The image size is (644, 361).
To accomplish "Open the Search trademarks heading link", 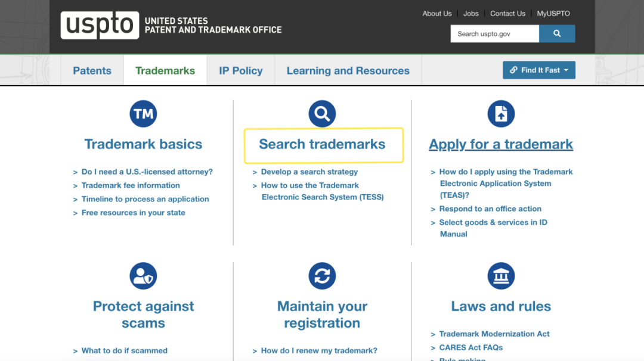I will (322, 144).
